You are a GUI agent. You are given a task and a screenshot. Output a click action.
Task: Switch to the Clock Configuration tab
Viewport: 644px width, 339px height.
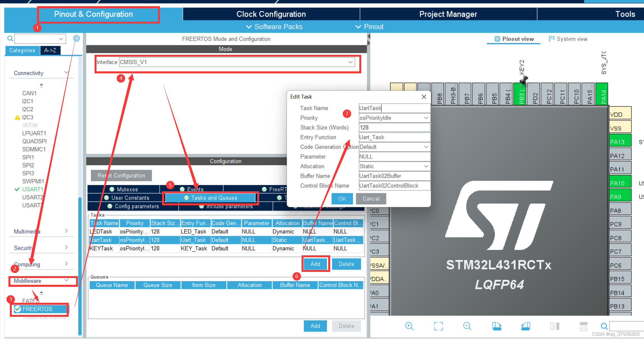[x=271, y=14]
